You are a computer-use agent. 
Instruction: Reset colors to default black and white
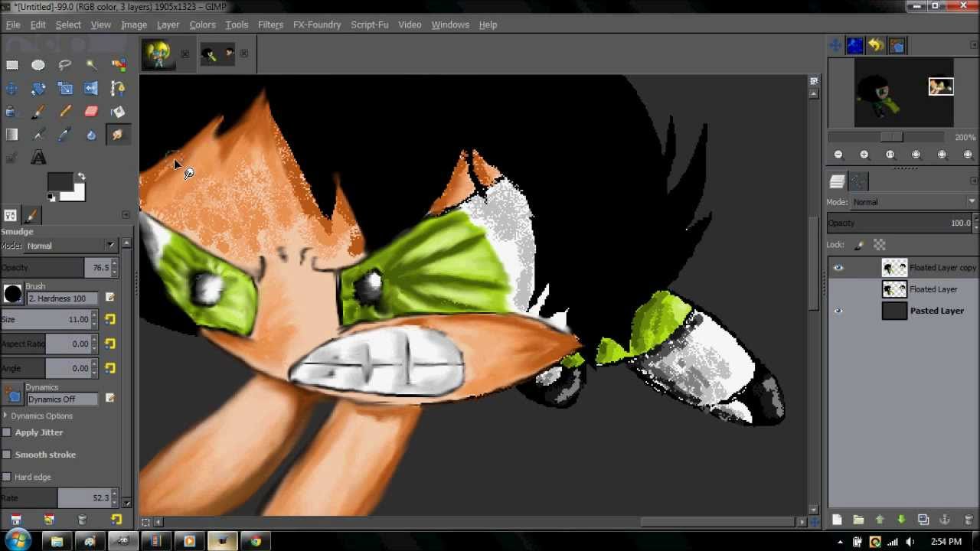pyautogui.click(x=51, y=197)
